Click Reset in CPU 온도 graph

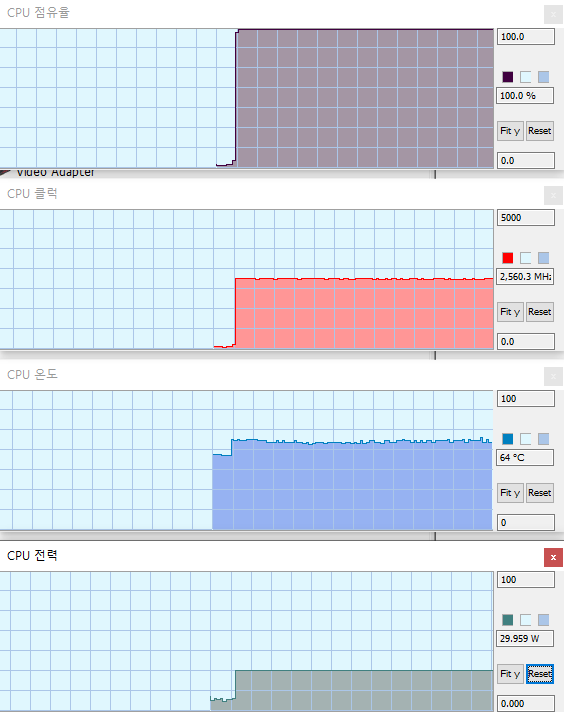540,493
